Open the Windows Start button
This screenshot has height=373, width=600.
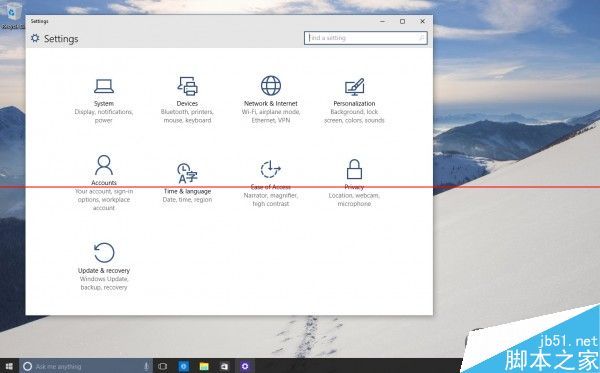pos(9,366)
